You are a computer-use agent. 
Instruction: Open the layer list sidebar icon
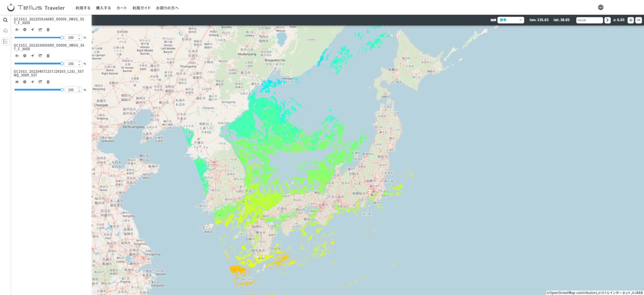coord(5,41)
